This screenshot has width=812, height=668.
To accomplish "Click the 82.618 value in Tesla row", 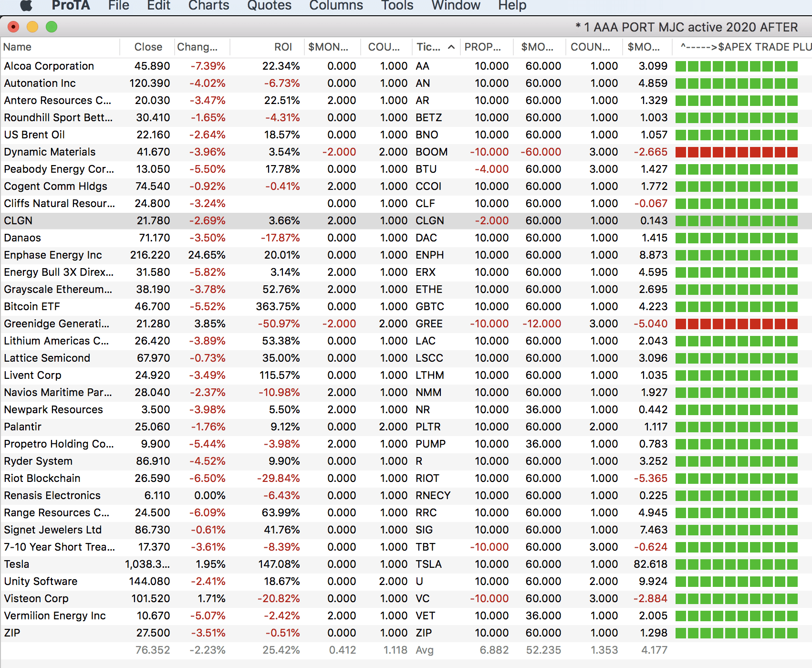I will click(x=651, y=564).
